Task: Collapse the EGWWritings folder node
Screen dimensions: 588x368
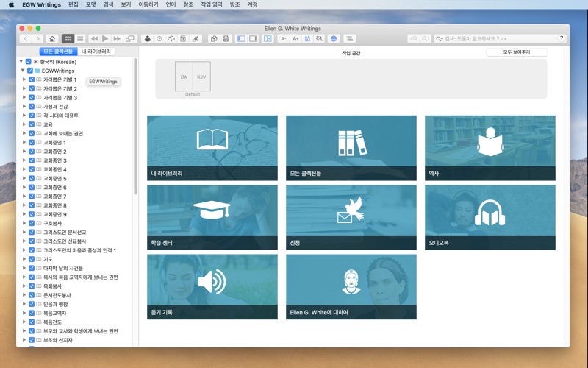Action: coord(23,71)
